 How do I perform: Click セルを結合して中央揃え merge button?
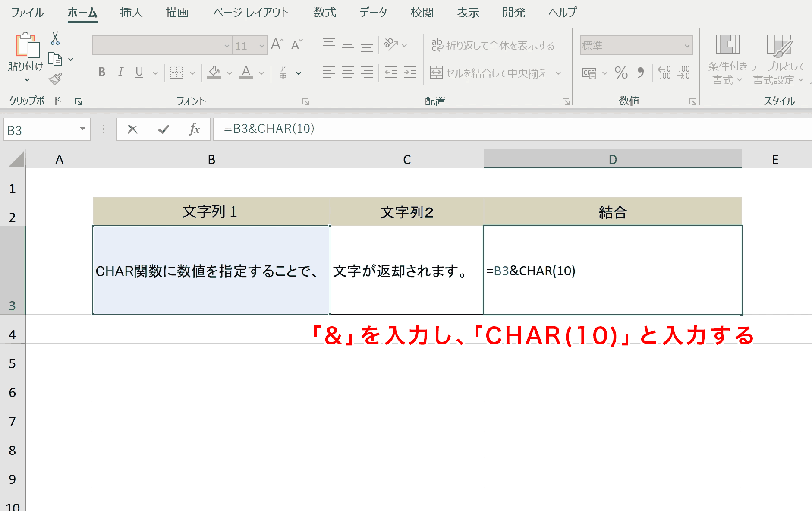pyautogui.click(x=488, y=73)
